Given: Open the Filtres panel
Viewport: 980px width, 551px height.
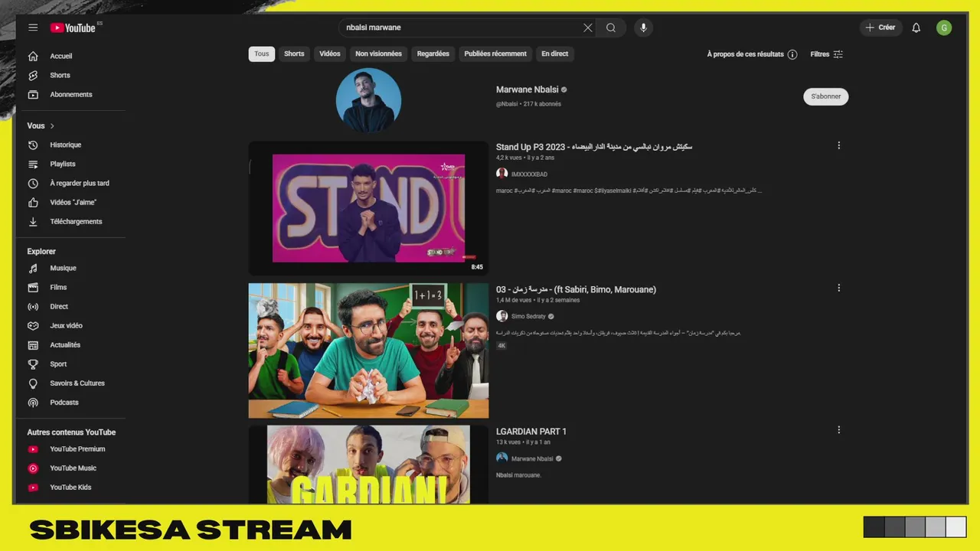Looking at the screenshot, I should 827,54.
